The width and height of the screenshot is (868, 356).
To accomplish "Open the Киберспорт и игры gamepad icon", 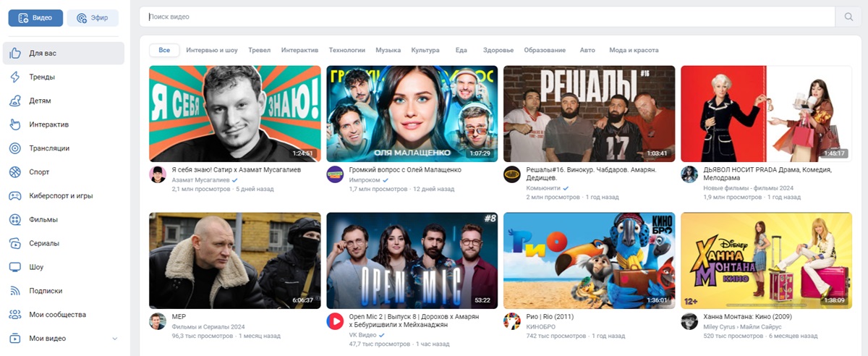I will pyautogui.click(x=14, y=196).
